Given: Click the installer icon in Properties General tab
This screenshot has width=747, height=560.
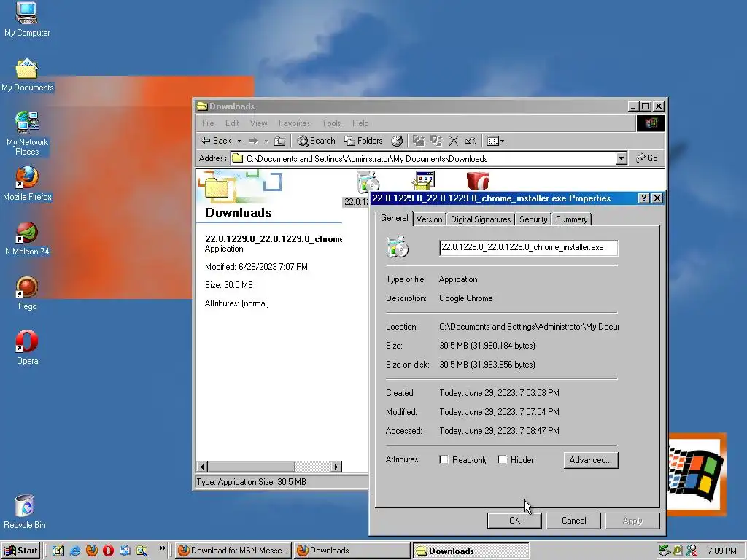Looking at the screenshot, I should [398, 246].
